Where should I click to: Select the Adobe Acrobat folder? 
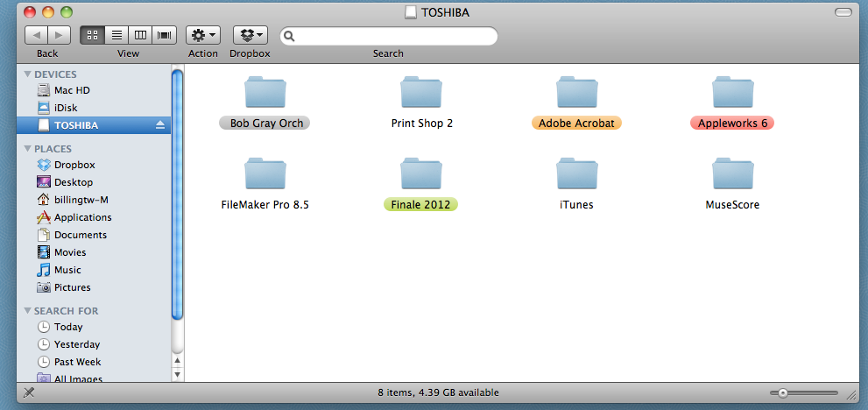(x=577, y=92)
